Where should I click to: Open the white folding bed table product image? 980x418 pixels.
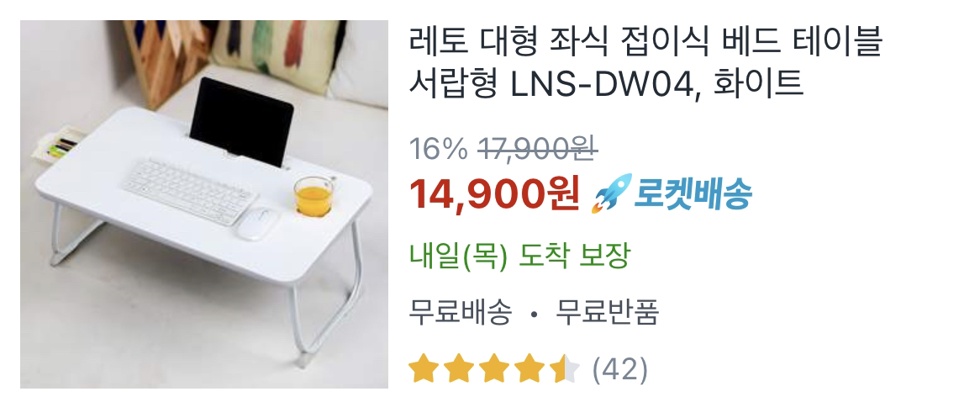click(x=204, y=204)
